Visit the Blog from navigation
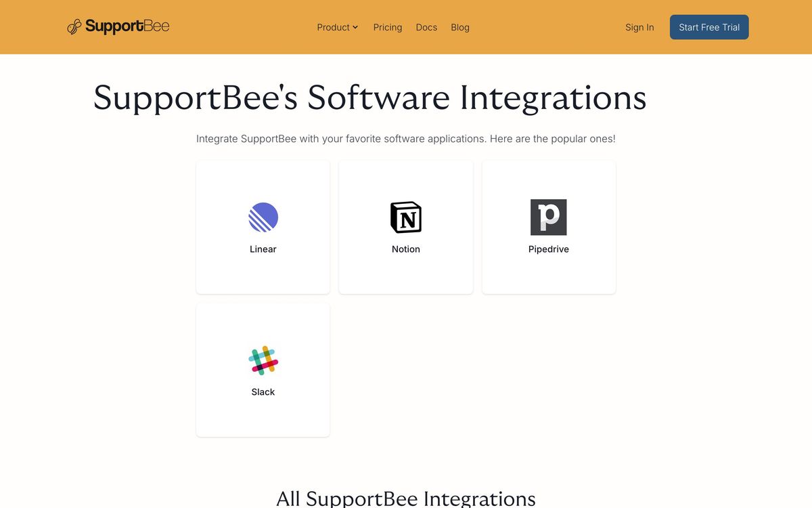 click(460, 27)
